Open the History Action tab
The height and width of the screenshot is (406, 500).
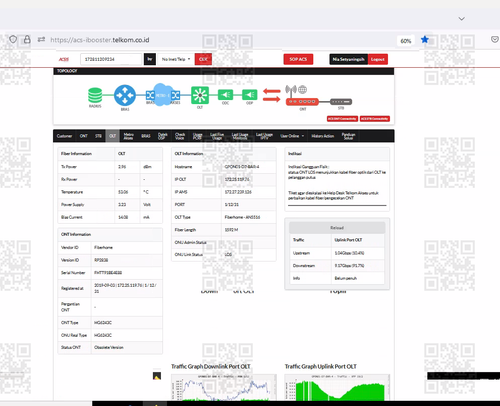pyautogui.click(x=323, y=136)
